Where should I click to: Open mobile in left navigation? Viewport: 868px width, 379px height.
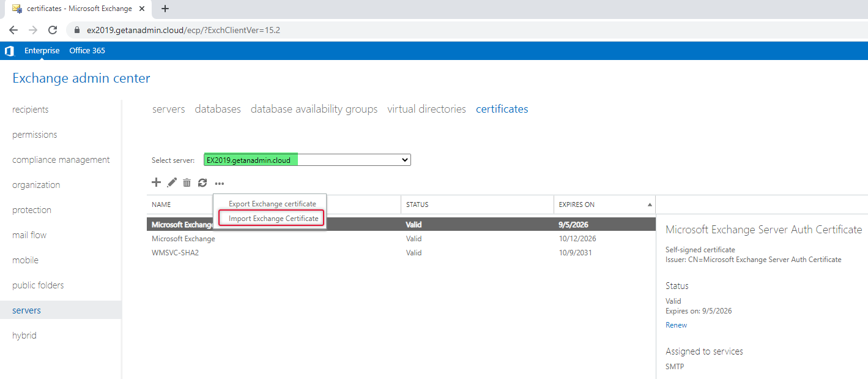coord(25,260)
